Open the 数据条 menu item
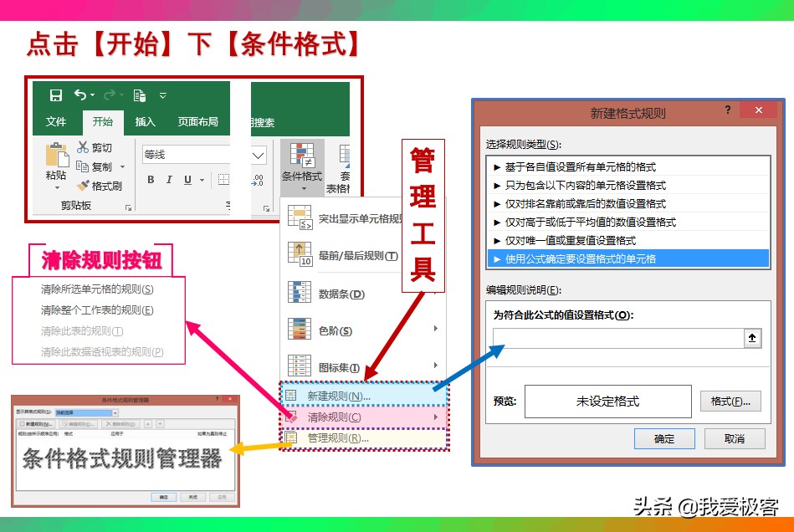Image resolution: width=794 pixels, height=532 pixels. point(341,294)
